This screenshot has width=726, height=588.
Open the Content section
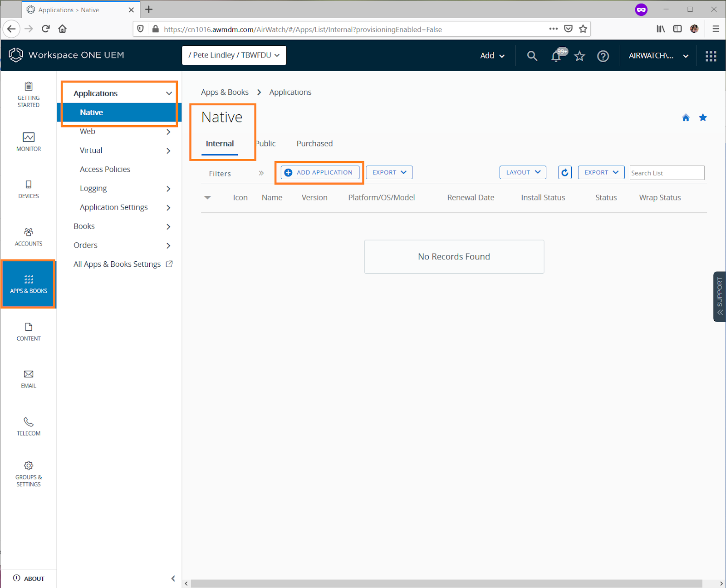tap(29, 332)
